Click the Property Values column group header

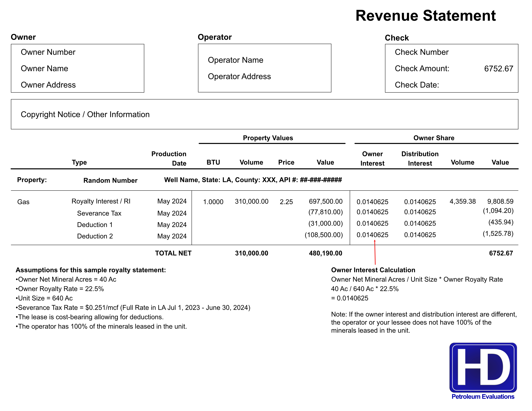[268, 138]
